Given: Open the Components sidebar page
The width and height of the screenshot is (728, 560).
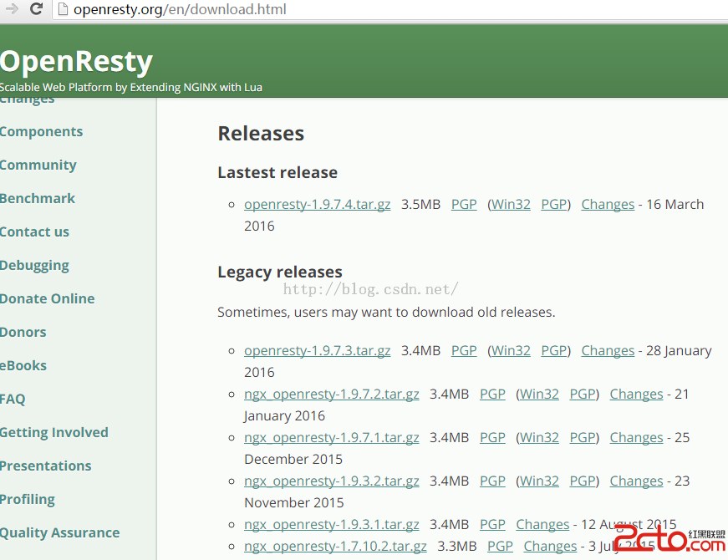Looking at the screenshot, I should pyautogui.click(x=41, y=131).
